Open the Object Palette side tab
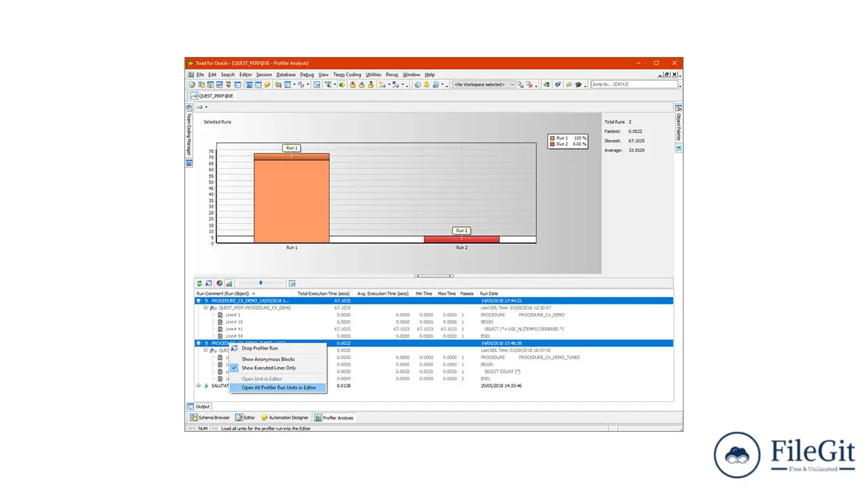This screenshot has height=488, width=868. (x=678, y=127)
